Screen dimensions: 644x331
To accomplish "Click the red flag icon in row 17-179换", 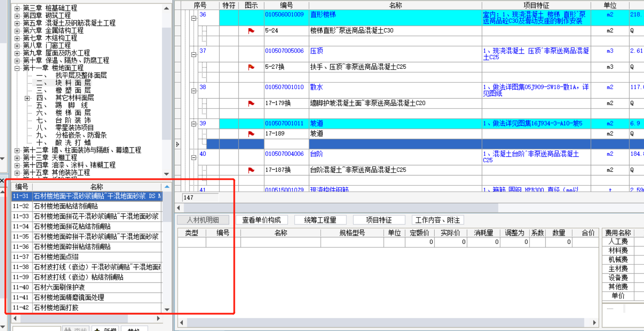I will pos(251,103).
